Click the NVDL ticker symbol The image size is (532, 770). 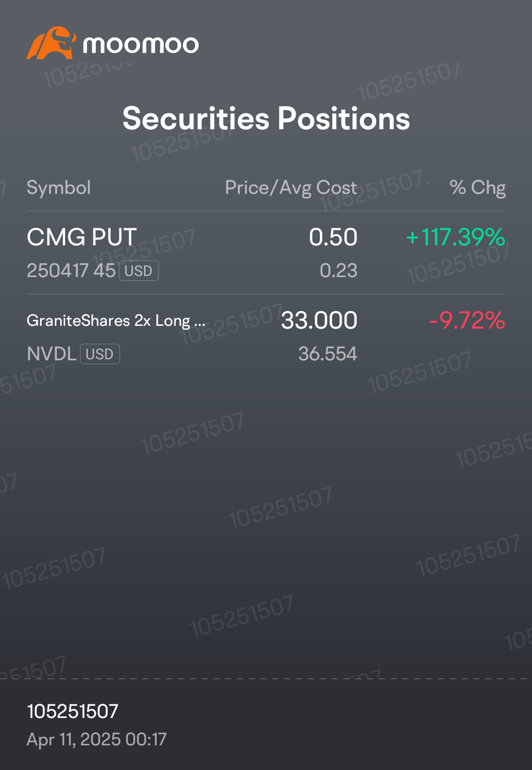[x=51, y=354]
